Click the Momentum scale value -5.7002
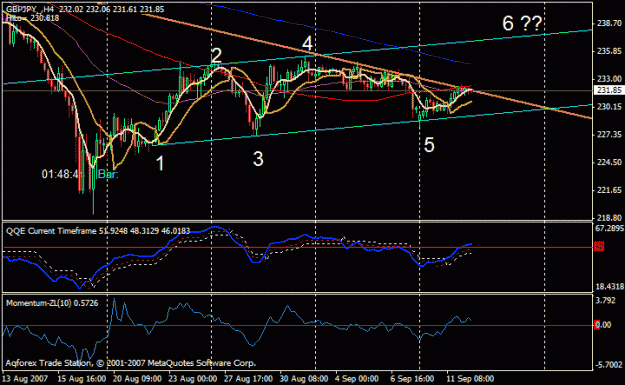 point(608,365)
